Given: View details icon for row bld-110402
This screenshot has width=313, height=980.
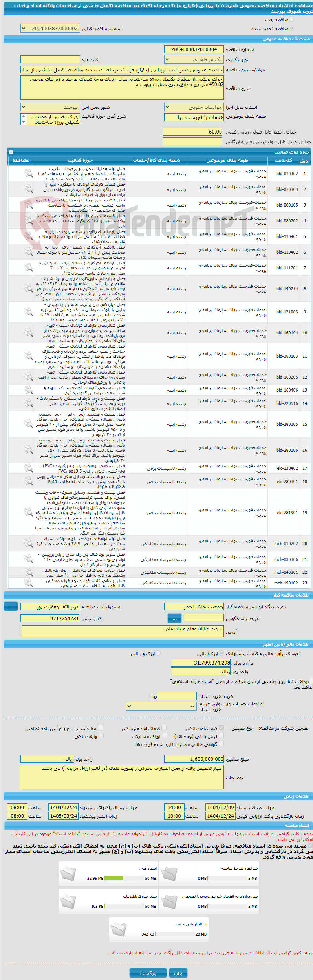Looking at the screenshot, I should click(x=28, y=252).
